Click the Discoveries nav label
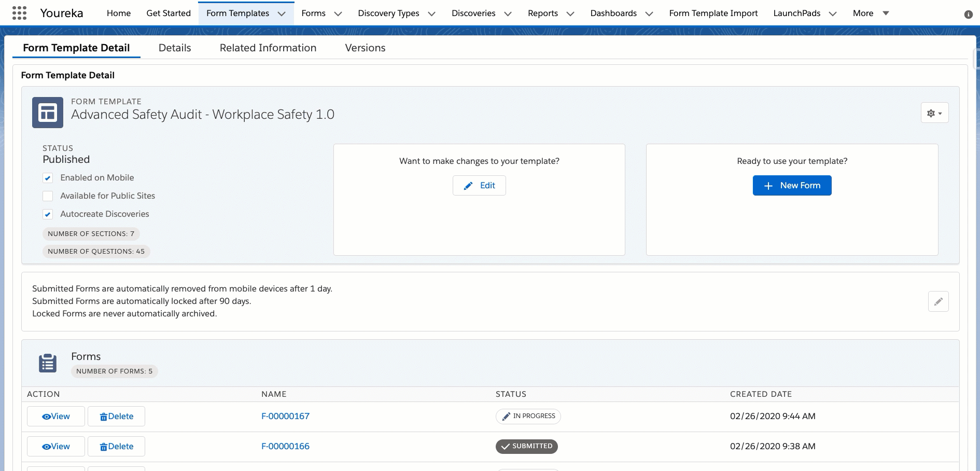This screenshot has height=471, width=980. point(473,13)
